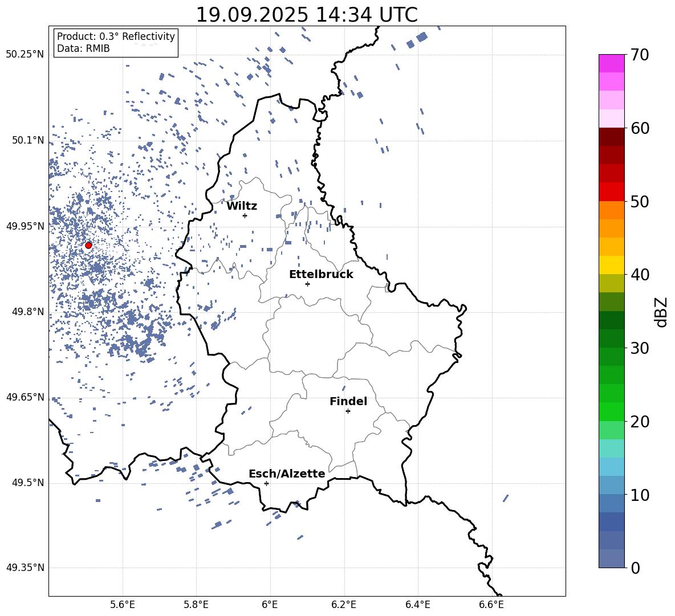Click the Data: RMIB text line
This screenshot has height=616, width=675.
click(x=83, y=48)
